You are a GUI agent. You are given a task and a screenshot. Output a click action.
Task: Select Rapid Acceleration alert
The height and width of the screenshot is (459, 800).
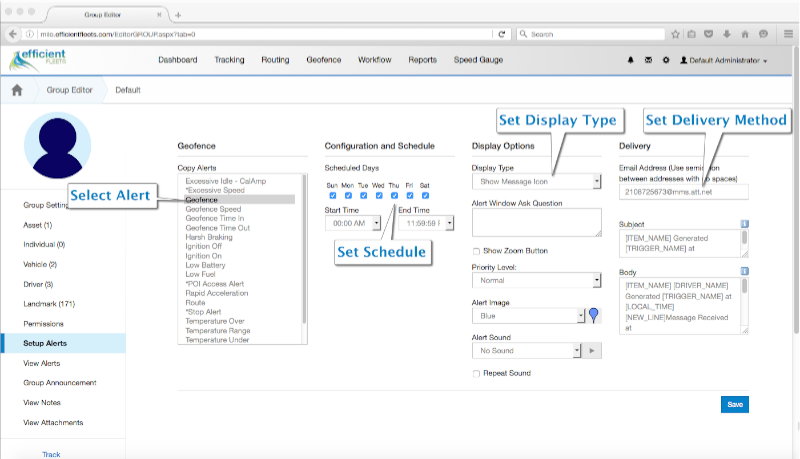217,293
